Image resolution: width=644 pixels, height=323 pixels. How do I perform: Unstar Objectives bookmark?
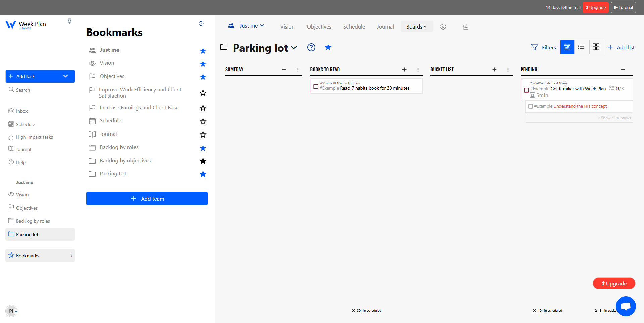click(203, 77)
